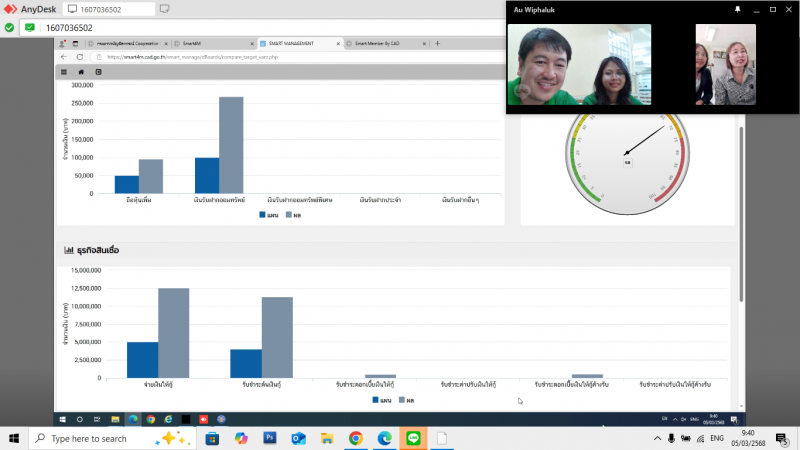800x450 pixels.
Task: Click the gray legend swatch of credit chart
Action: [402, 400]
